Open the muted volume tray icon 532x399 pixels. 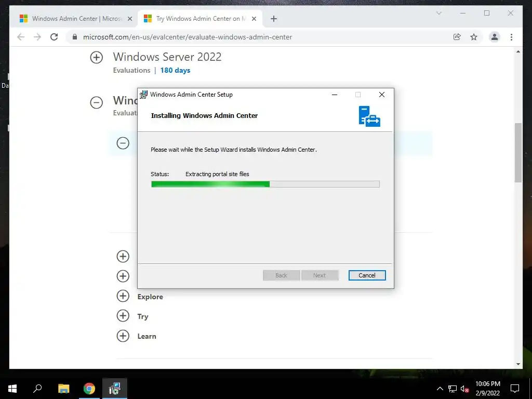tap(465, 389)
